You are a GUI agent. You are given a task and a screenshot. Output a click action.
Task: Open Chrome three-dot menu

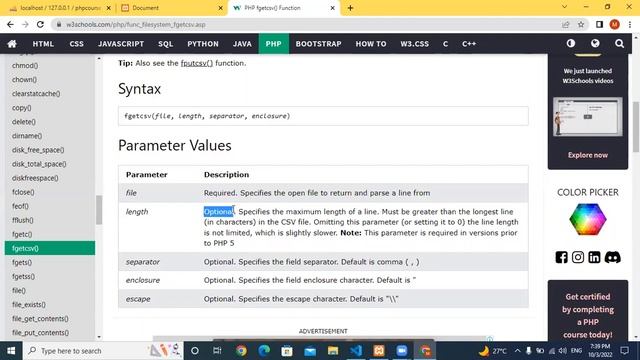pyautogui.click(x=630, y=24)
